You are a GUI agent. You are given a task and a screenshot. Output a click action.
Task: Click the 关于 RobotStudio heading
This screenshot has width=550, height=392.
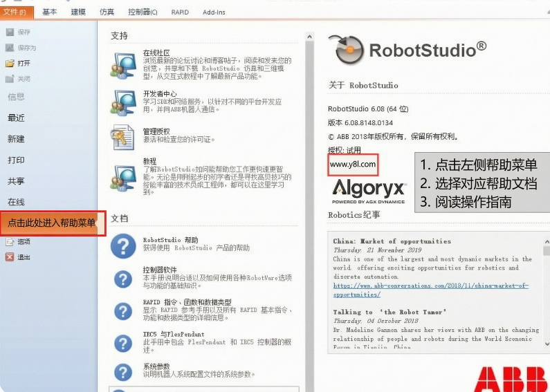(x=363, y=85)
